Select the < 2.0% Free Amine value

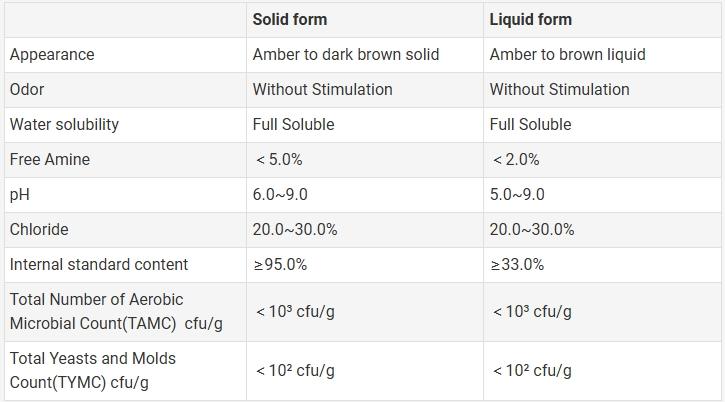pyautogui.click(x=516, y=160)
